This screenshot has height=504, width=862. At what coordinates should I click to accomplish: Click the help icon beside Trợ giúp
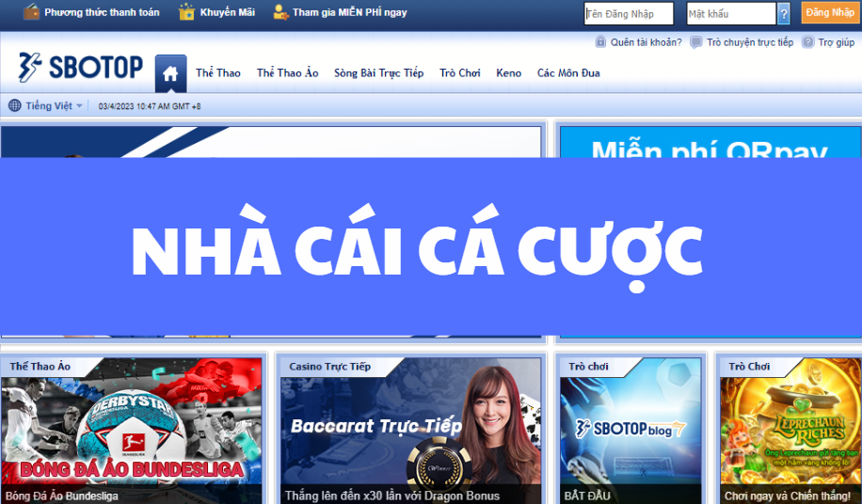pyautogui.click(x=807, y=41)
